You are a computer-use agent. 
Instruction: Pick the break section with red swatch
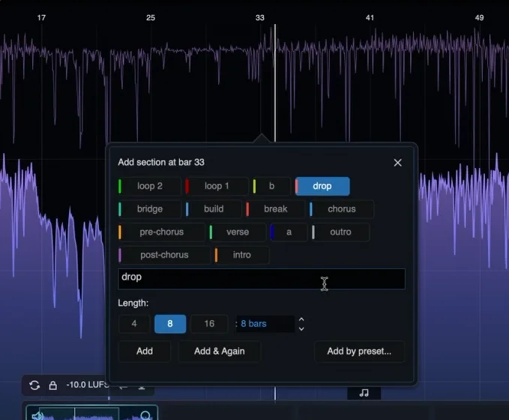(275, 208)
